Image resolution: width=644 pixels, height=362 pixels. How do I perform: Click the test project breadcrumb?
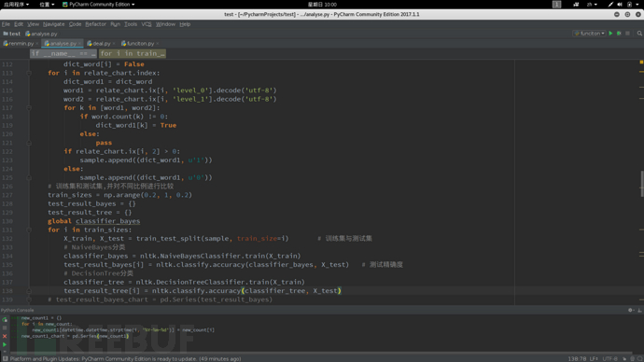(12, 34)
